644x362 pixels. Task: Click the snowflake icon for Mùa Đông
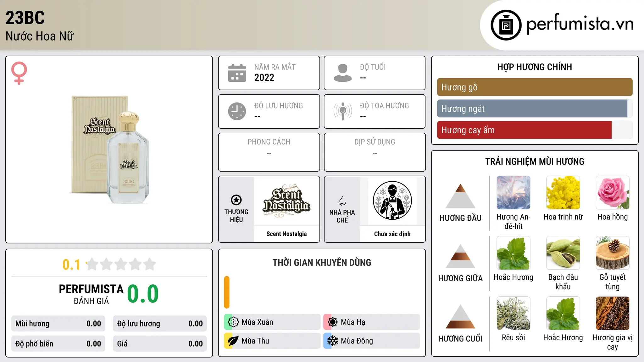coord(332,341)
